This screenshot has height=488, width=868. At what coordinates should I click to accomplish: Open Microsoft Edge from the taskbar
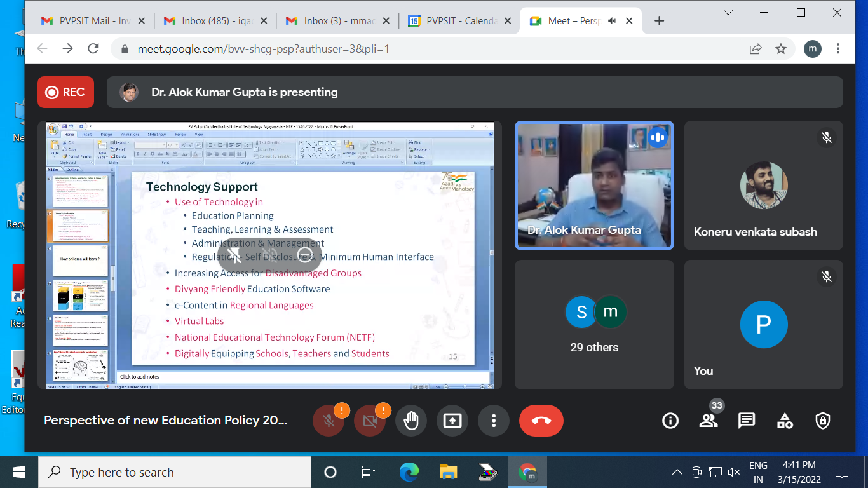(x=409, y=472)
